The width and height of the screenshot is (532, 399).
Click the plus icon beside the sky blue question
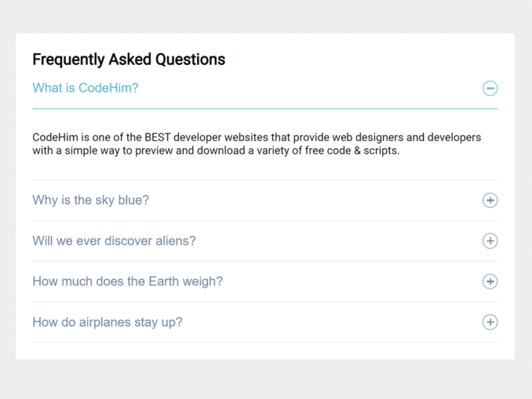point(490,200)
